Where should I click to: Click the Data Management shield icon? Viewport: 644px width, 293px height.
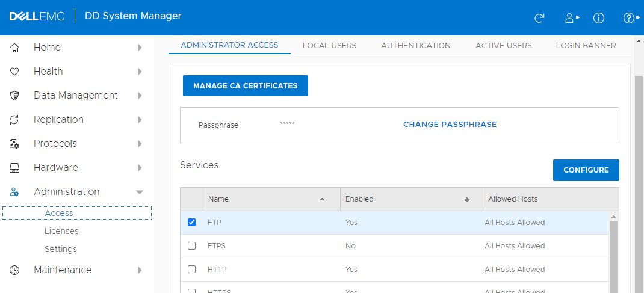click(15, 96)
